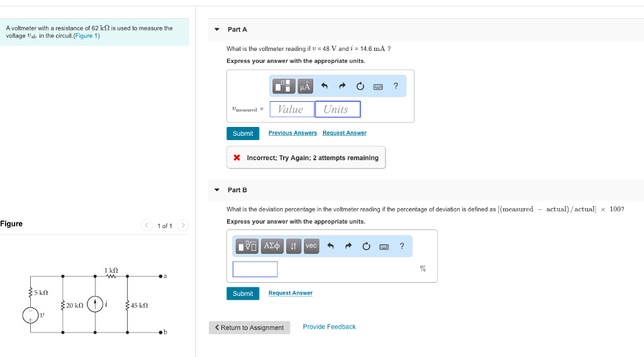Viewport: 644px width, 357px height.
Task: Collapse Part A section triangle
Action: [217, 30]
